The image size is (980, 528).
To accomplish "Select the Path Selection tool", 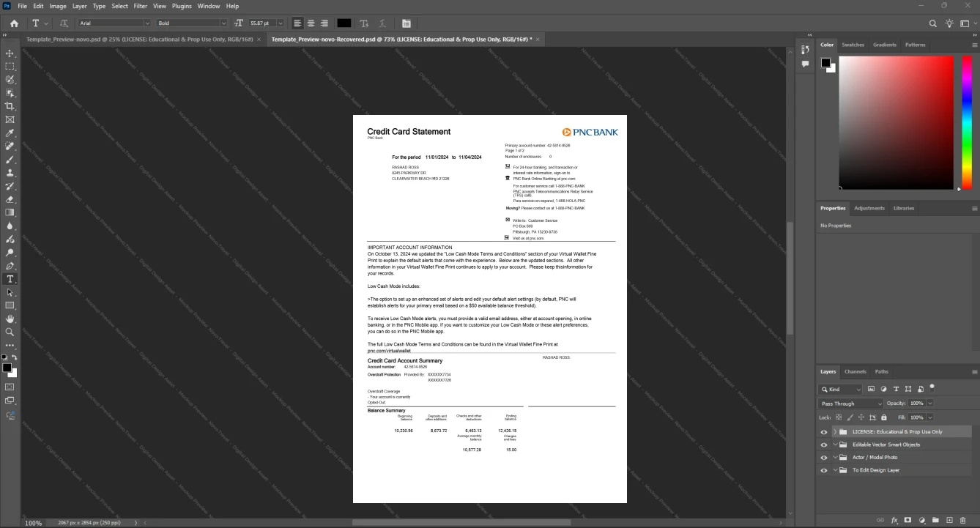I will (10, 292).
